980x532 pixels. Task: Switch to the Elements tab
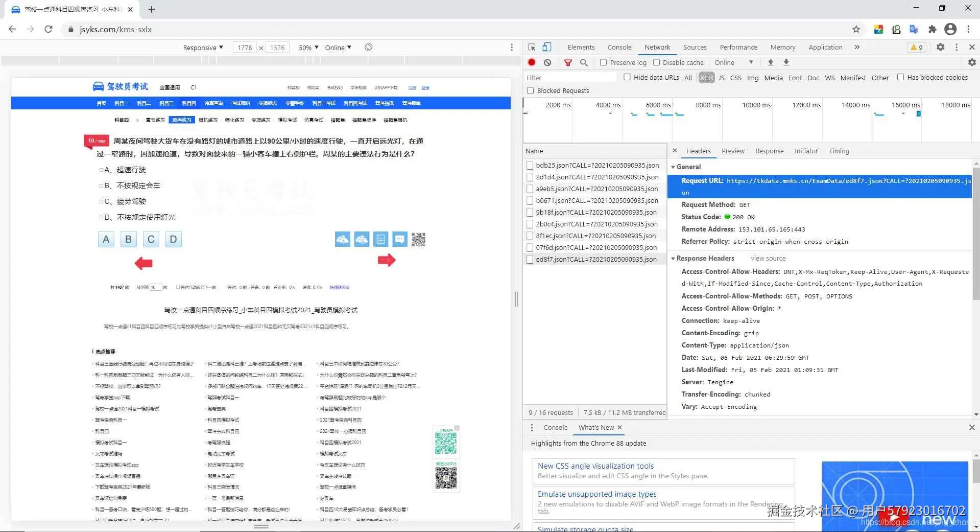click(581, 47)
